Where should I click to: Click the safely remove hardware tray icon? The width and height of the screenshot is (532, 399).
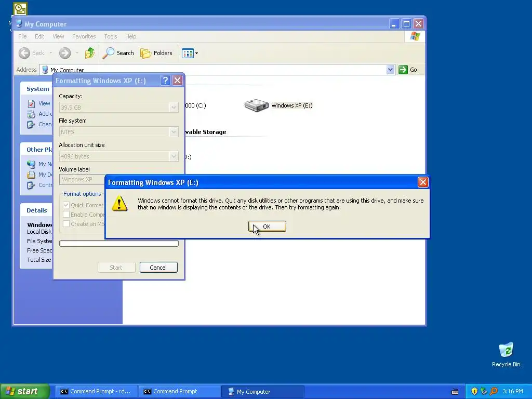484,391
